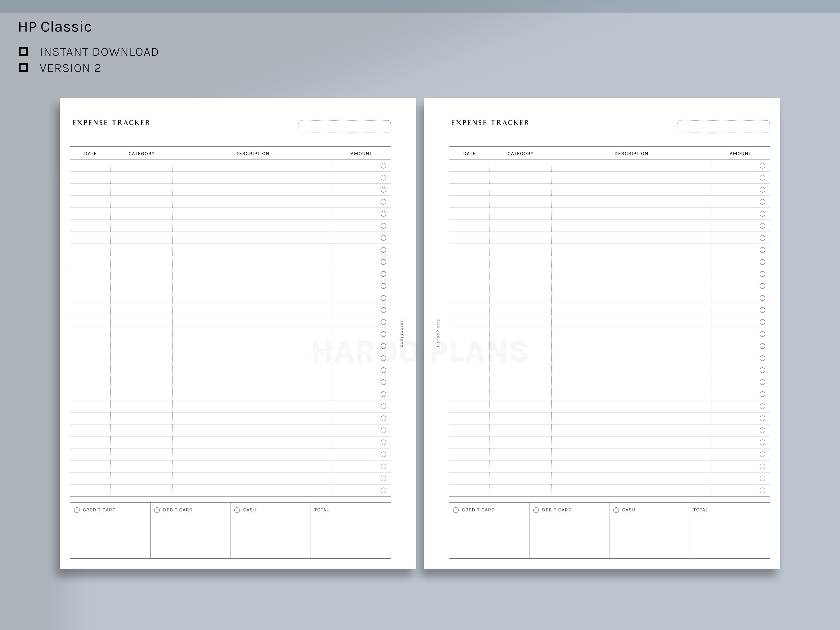Click vertical HarooPlans text on right page
Image resolution: width=840 pixels, height=630 pixels.
(x=438, y=333)
